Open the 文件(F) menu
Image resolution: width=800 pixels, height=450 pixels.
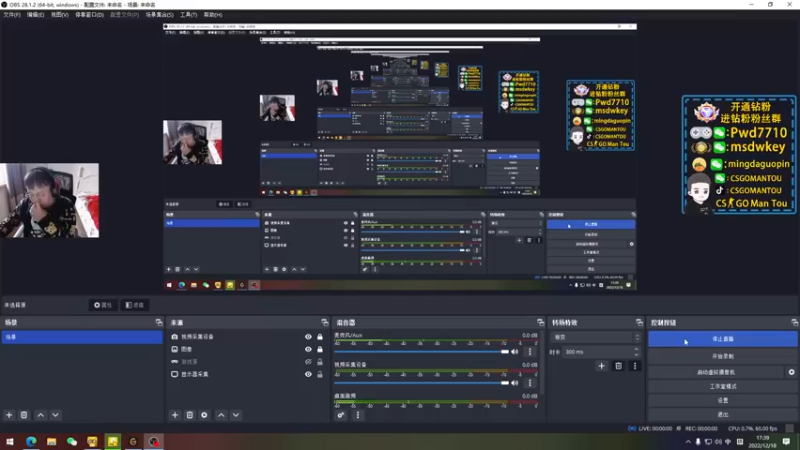[x=12, y=15]
